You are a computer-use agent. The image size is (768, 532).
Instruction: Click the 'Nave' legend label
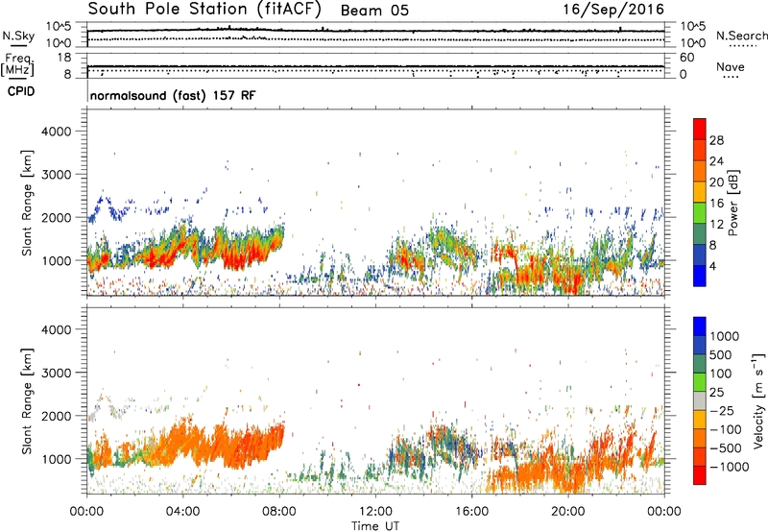coord(730,66)
